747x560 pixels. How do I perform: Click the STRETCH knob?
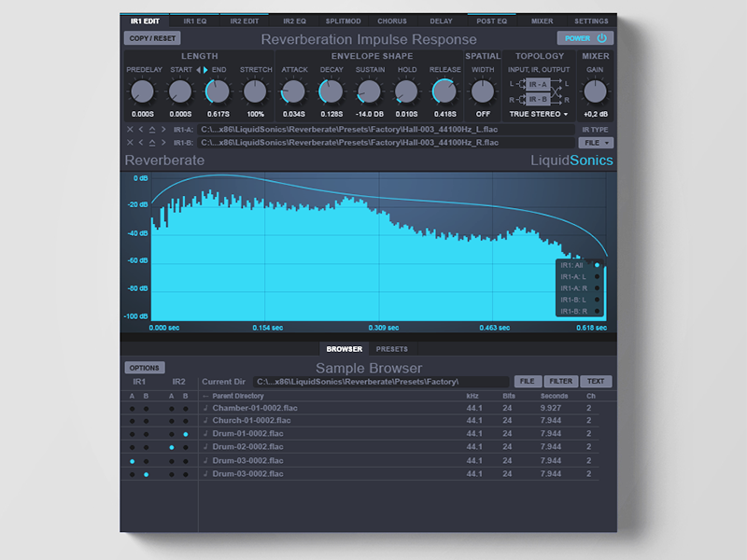point(255,91)
